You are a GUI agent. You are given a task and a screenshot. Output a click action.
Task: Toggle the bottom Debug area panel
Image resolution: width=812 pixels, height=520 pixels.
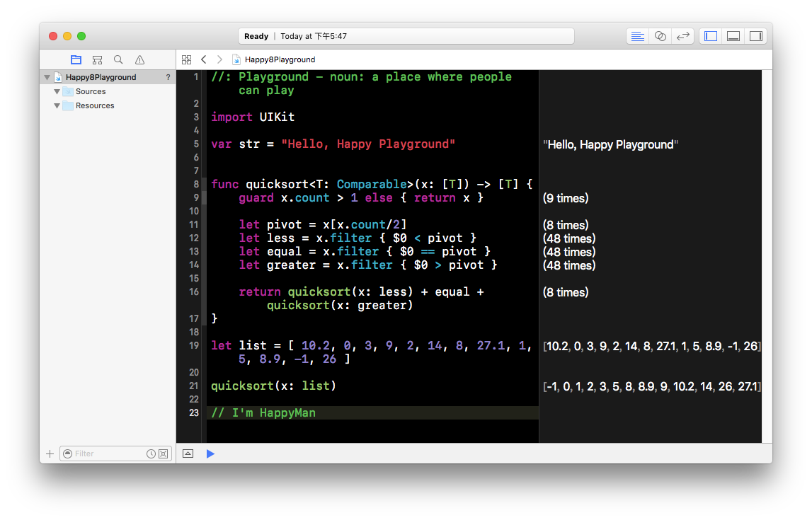(x=733, y=36)
